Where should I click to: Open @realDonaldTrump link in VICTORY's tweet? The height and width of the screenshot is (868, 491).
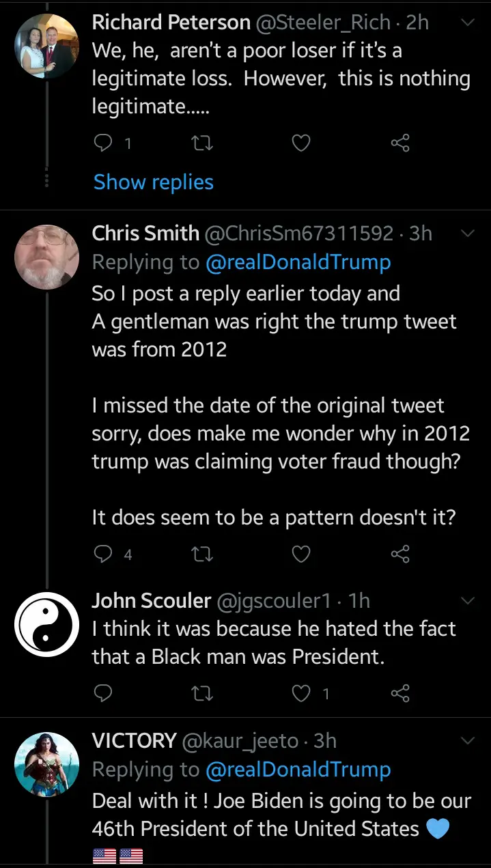(298, 770)
